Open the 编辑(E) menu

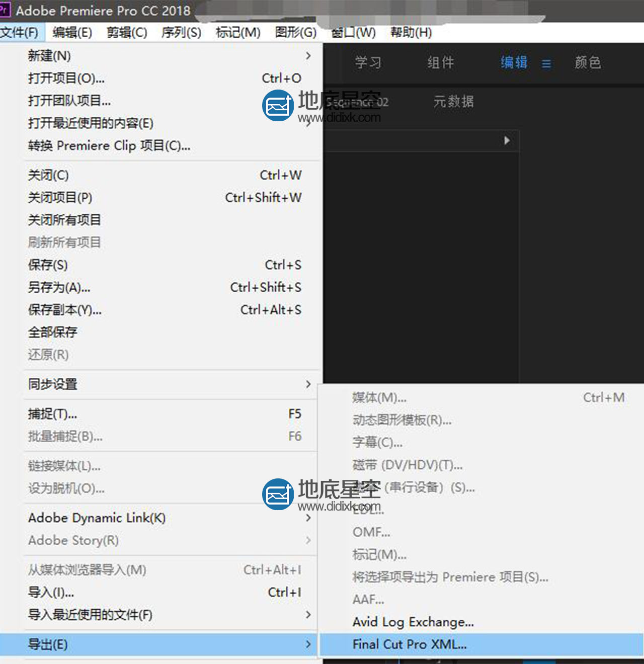(x=72, y=33)
